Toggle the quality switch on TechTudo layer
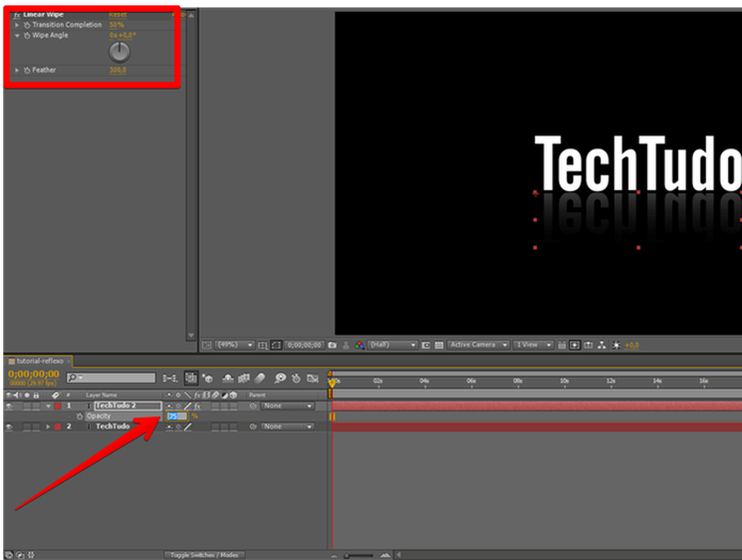This screenshot has height=560, width=742. (x=188, y=427)
